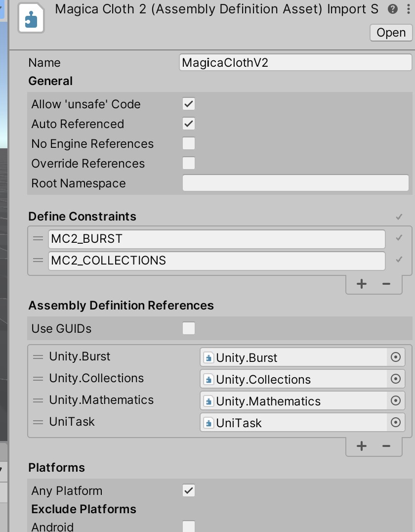Uncheck Any Platform under Platforms
The width and height of the screenshot is (415, 532).
point(188,490)
